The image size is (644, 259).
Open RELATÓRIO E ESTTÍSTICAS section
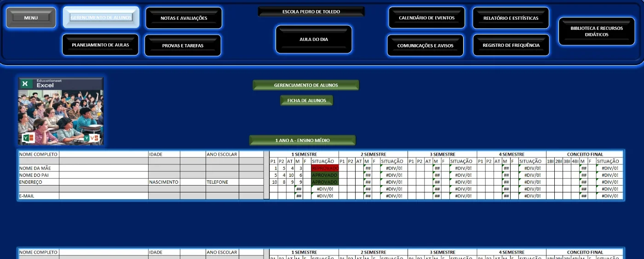[511, 18]
